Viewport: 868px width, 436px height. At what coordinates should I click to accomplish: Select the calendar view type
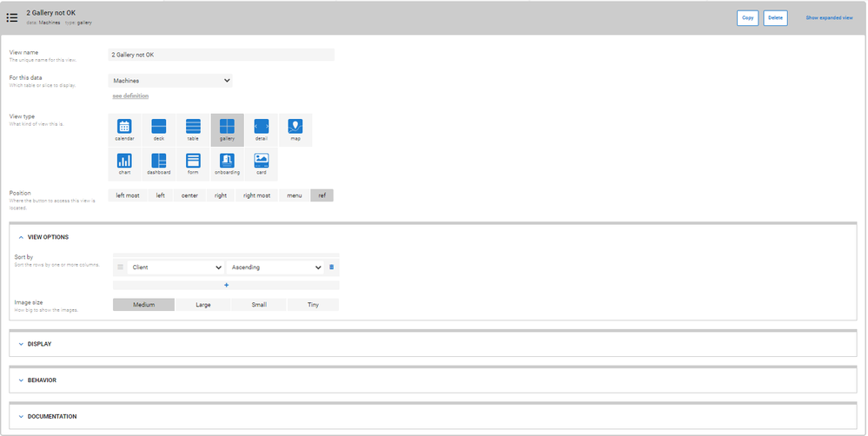click(x=124, y=130)
